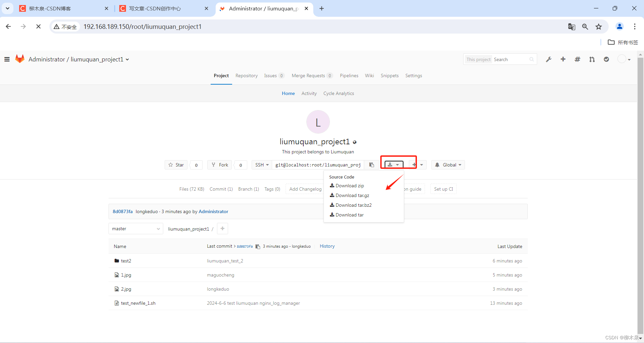This screenshot has height=343, width=644.
Task: Select Download tar.bz2
Action: [351, 205]
